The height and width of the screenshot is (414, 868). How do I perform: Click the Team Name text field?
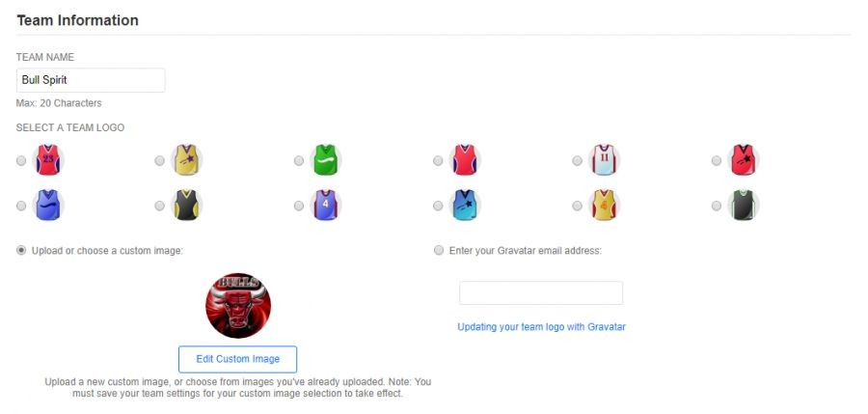coord(91,80)
